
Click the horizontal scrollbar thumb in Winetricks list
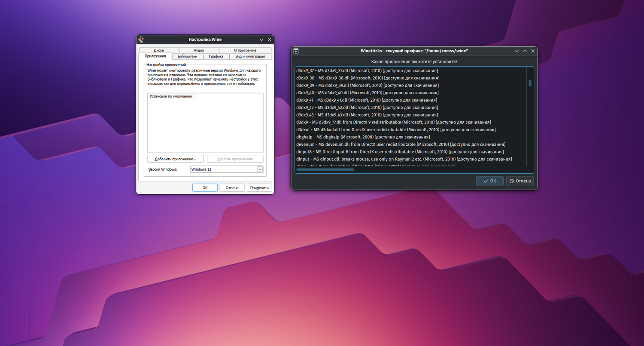click(x=325, y=170)
